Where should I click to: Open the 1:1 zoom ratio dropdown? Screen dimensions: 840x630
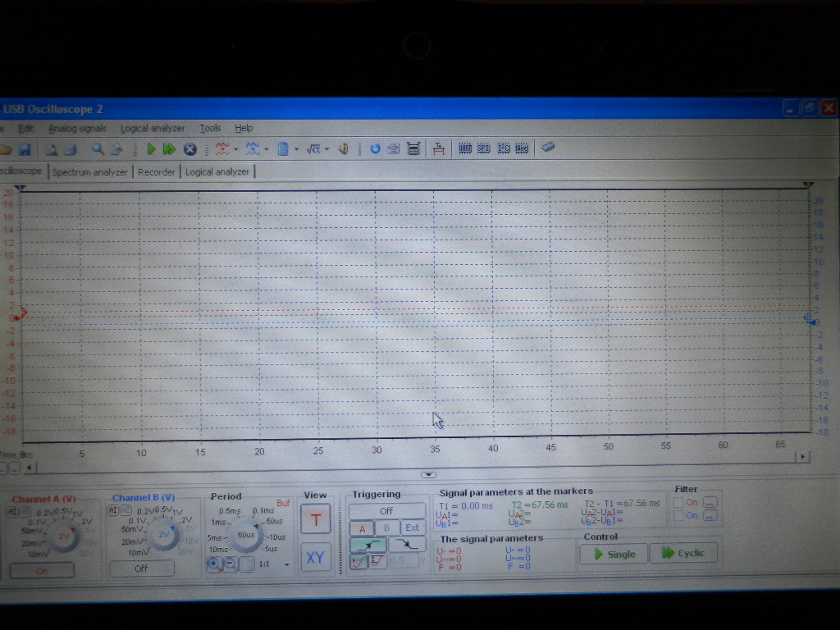coord(286,564)
